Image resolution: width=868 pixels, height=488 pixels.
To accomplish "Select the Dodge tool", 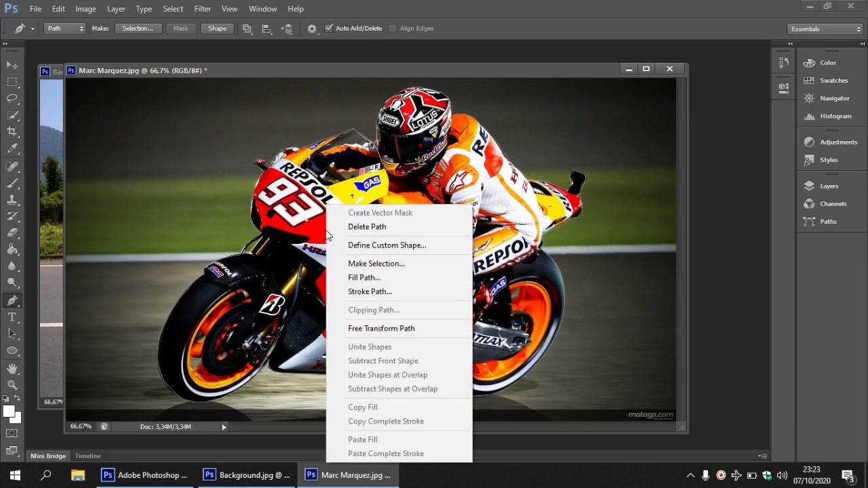I will (12, 283).
